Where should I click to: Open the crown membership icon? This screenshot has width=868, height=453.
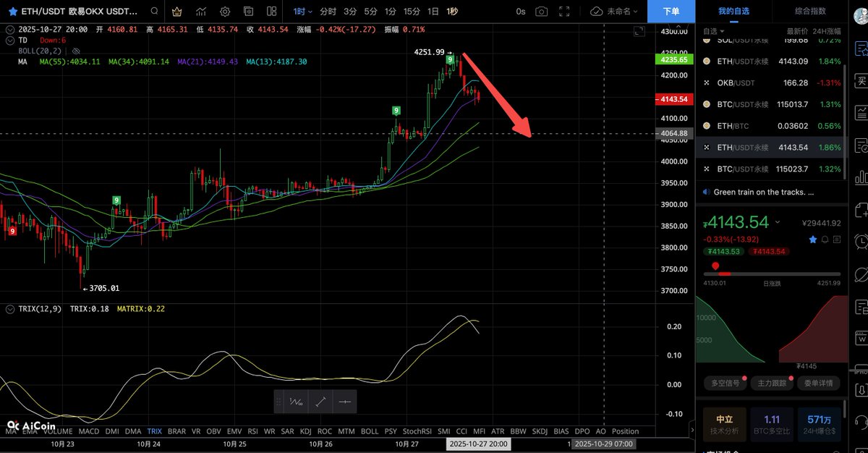click(x=177, y=12)
